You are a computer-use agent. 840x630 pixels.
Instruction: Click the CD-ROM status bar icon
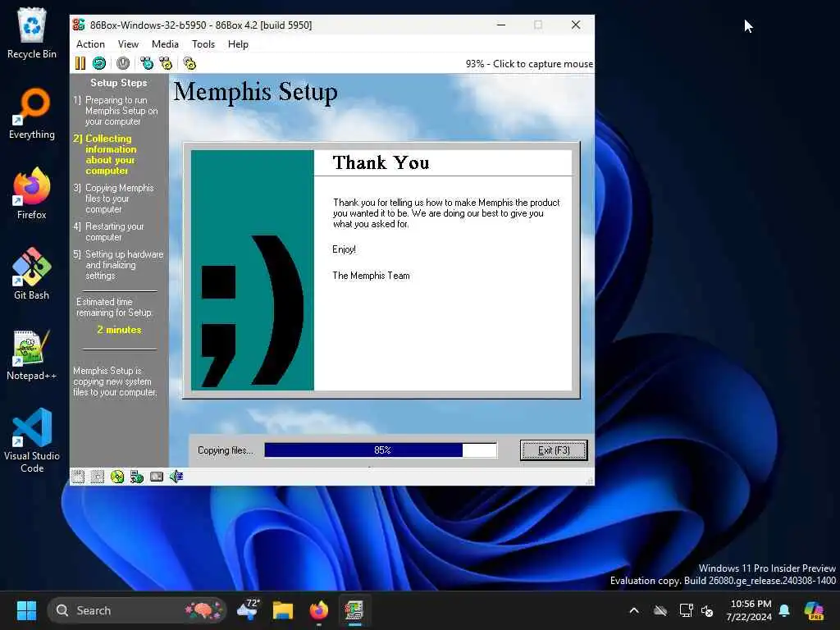pyautogui.click(x=117, y=477)
